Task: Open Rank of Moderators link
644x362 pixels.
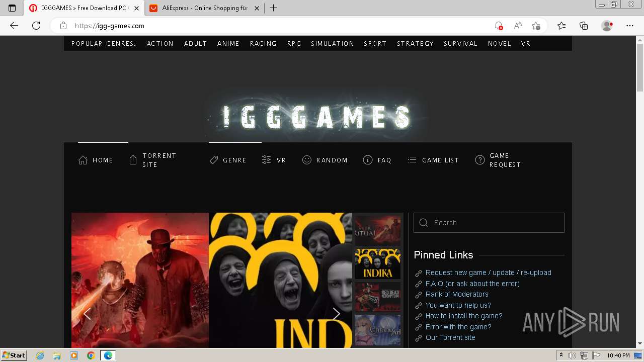Action: (x=457, y=294)
